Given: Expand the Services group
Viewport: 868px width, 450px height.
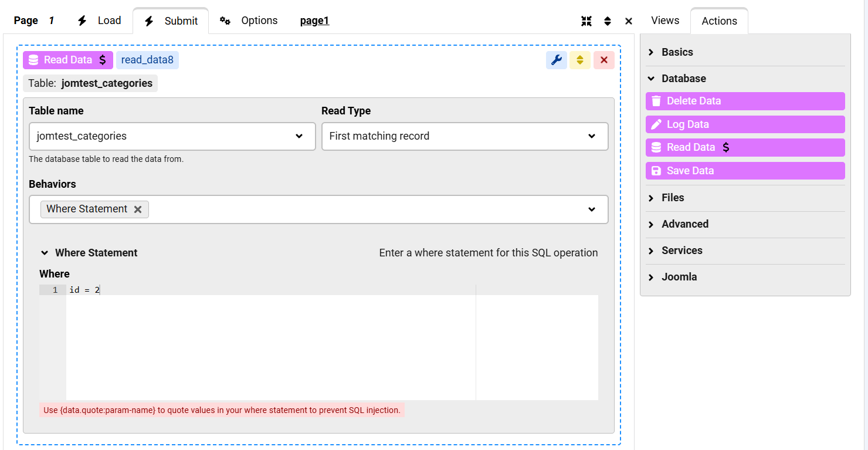Looking at the screenshot, I should point(745,251).
